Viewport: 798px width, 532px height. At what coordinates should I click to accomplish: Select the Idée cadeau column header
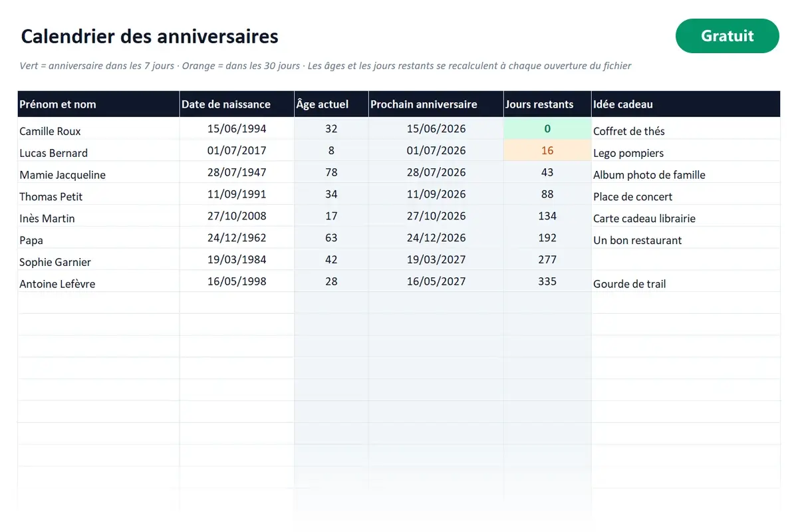tap(686, 104)
